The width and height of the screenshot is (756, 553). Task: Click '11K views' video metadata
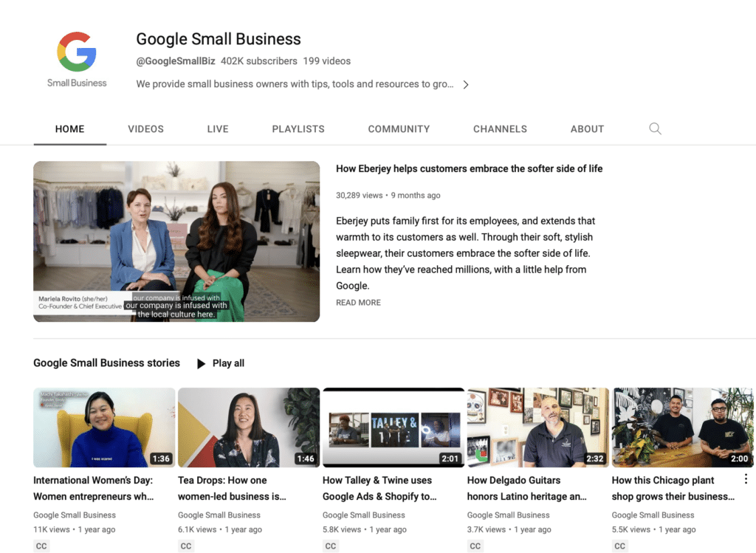pyautogui.click(x=52, y=529)
